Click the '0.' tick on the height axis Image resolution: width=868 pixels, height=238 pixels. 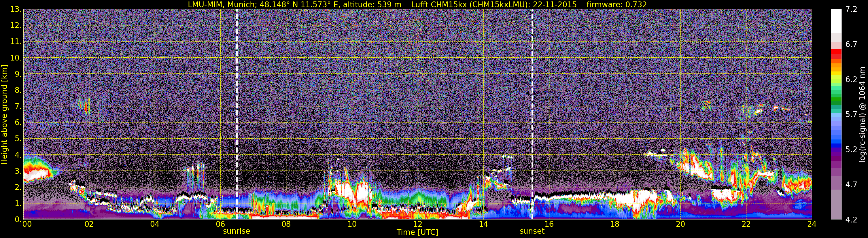pyautogui.click(x=18, y=220)
